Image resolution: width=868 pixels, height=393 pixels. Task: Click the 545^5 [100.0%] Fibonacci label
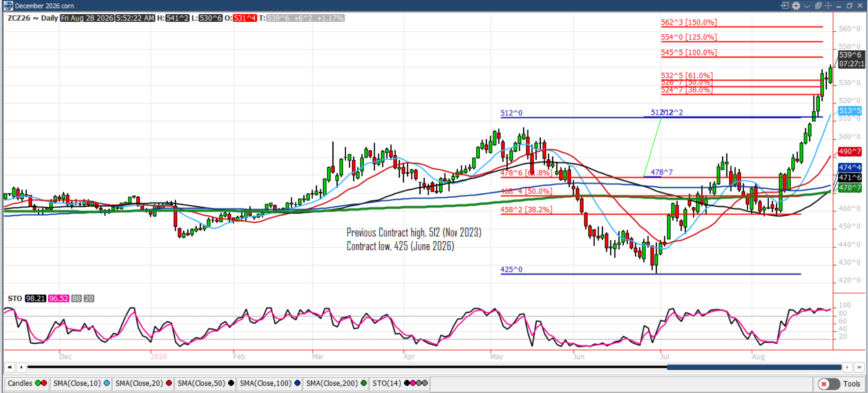pyautogui.click(x=689, y=52)
